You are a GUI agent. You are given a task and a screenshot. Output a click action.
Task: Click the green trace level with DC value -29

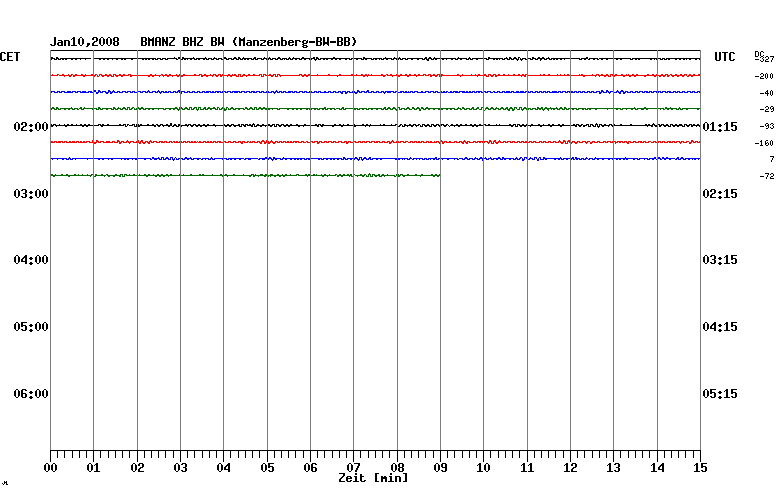pyautogui.click(x=376, y=108)
